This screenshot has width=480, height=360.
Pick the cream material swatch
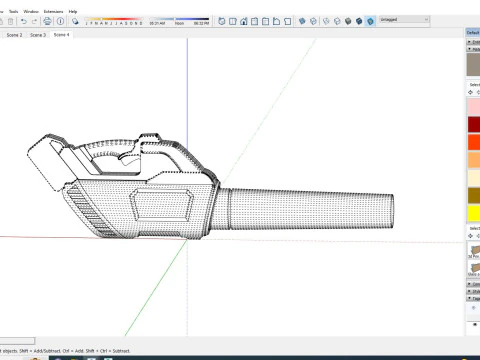point(474,178)
